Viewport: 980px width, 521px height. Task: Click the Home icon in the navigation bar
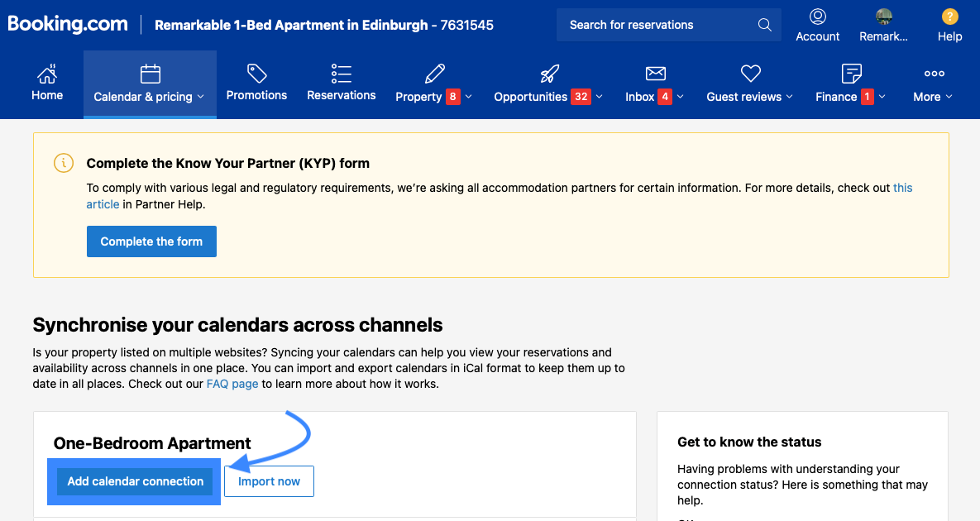click(47, 74)
